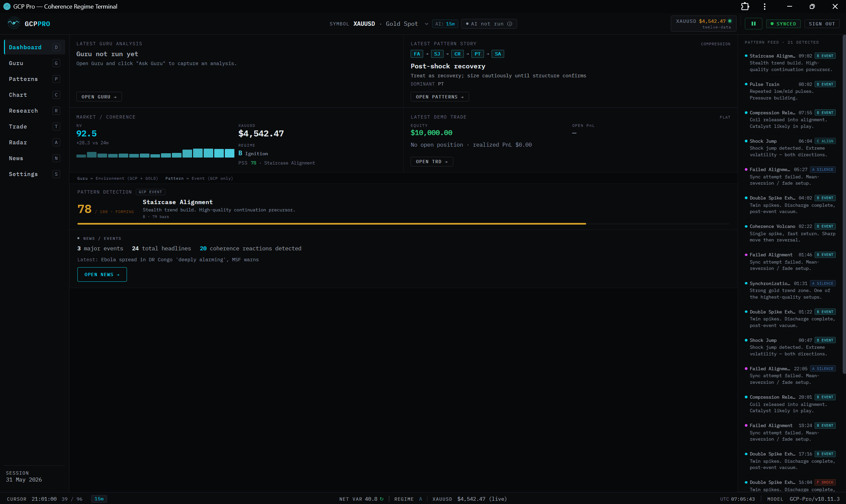The width and height of the screenshot is (846, 504).
Task: Click the NET VAR refresh icon
Action: [x=382, y=499]
